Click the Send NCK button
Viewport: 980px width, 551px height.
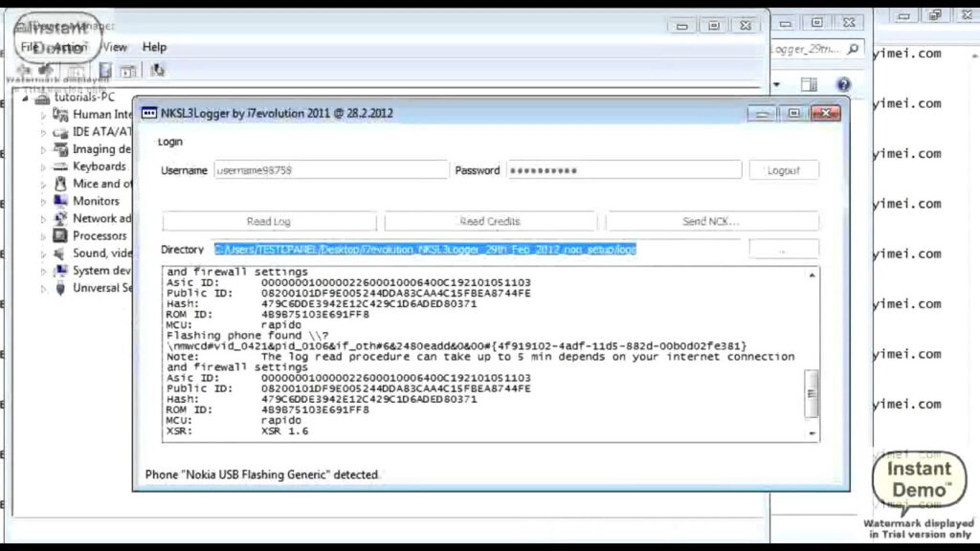coord(711,221)
